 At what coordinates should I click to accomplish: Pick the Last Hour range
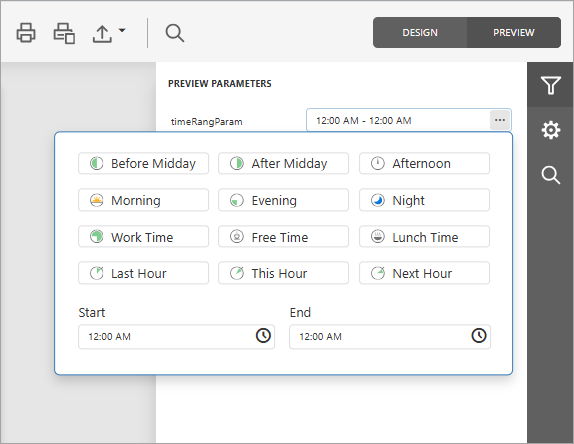click(x=144, y=273)
